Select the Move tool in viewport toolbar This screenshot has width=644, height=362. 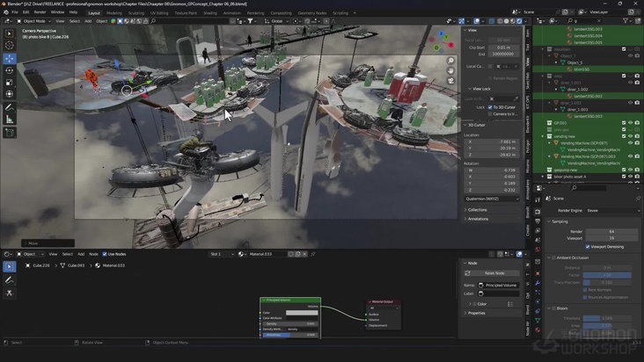(10, 58)
